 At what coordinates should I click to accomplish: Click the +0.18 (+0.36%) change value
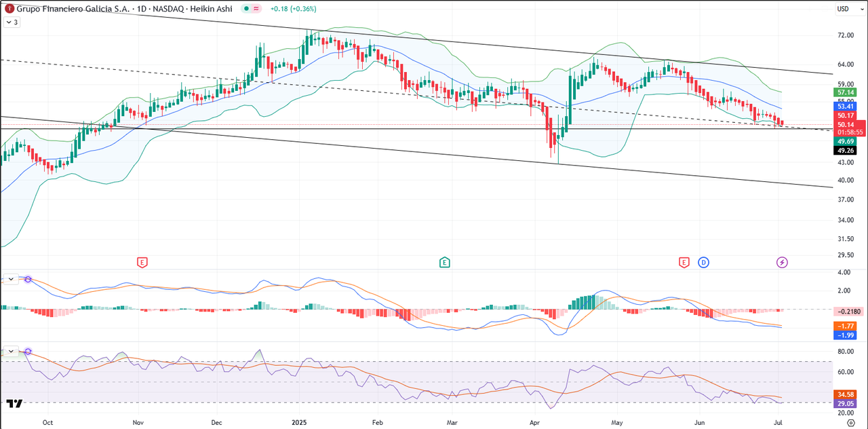pos(293,9)
